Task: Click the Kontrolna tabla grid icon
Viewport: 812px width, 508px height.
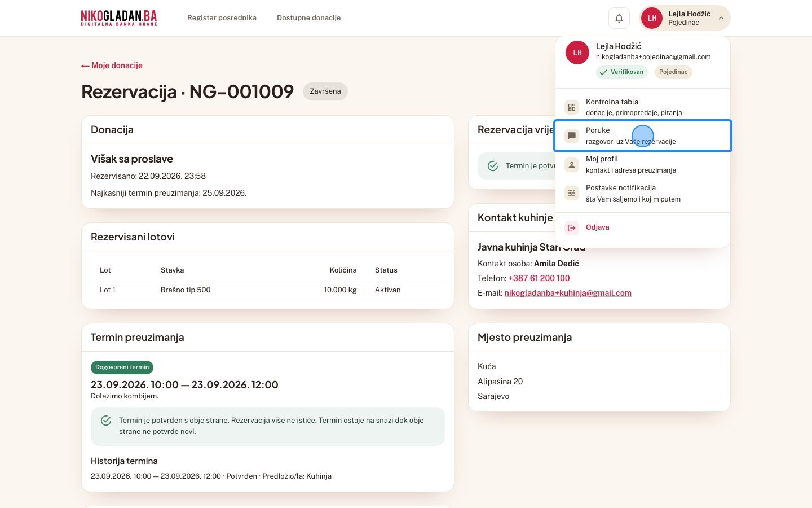Action: (x=572, y=107)
